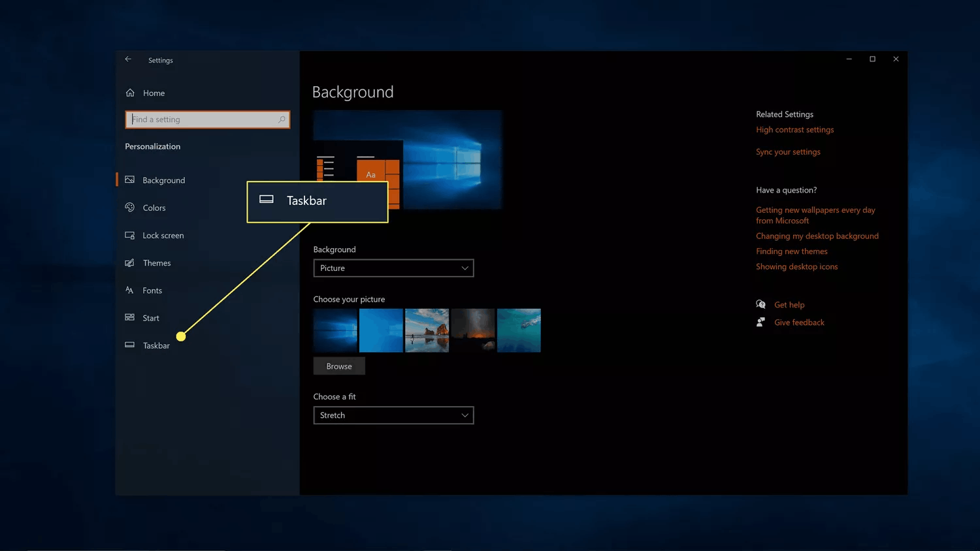980x551 pixels.
Task: Go to Home in Settings sidebar
Action: pyautogui.click(x=154, y=93)
